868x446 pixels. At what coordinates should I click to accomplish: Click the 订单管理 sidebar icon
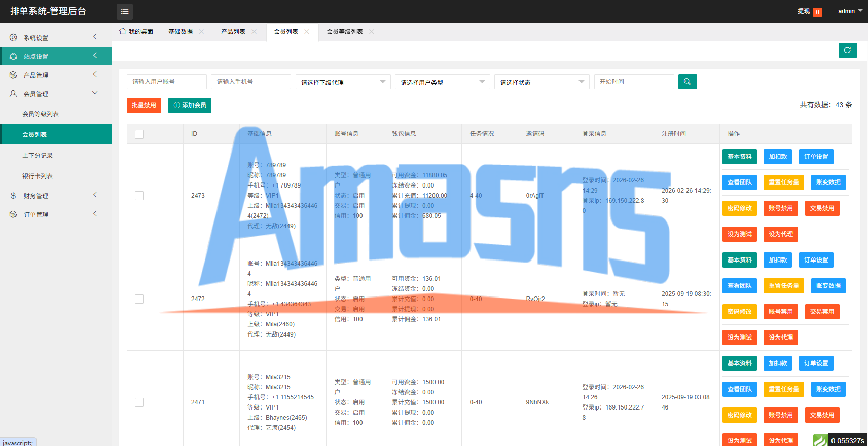click(13, 214)
